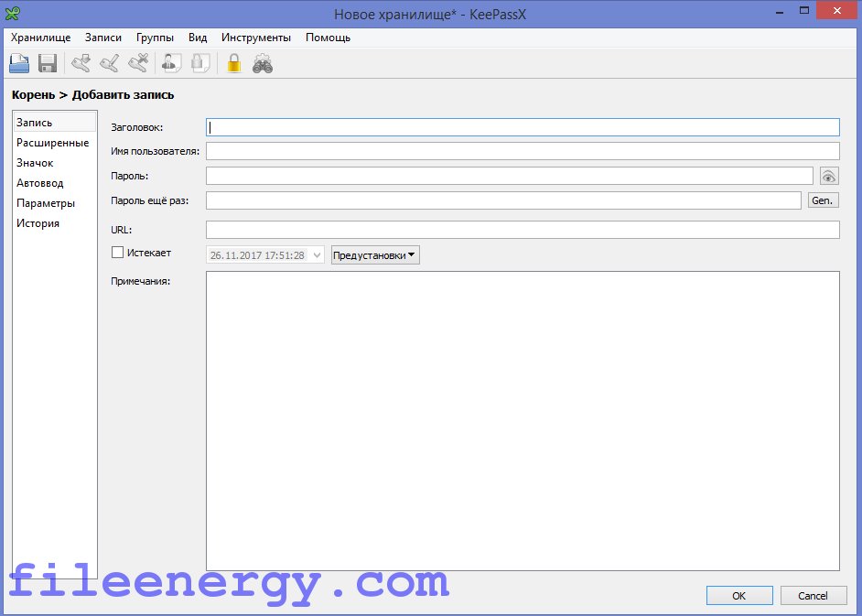Maximize the KeePassX window
The image size is (862, 616).
(804, 11)
